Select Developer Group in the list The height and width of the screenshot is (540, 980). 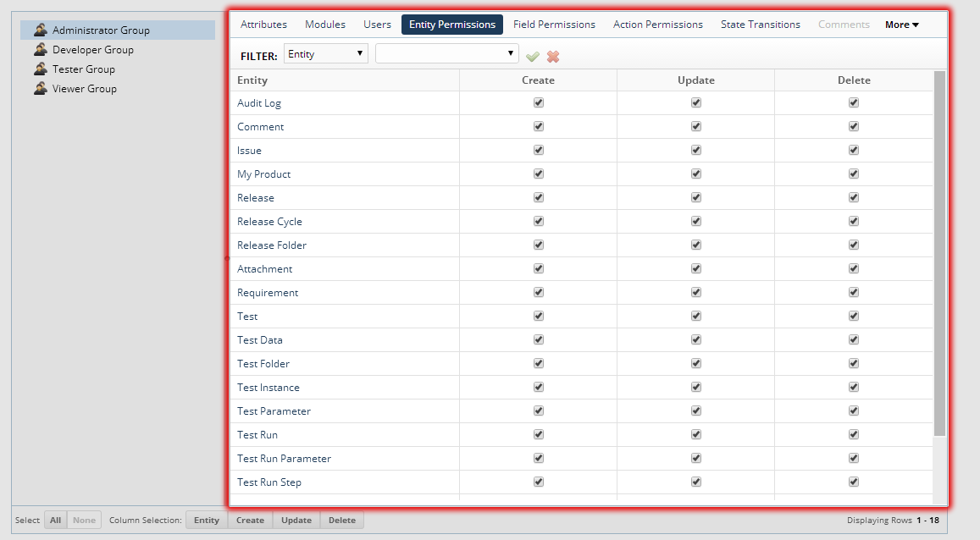pyautogui.click(x=118, y=49)
